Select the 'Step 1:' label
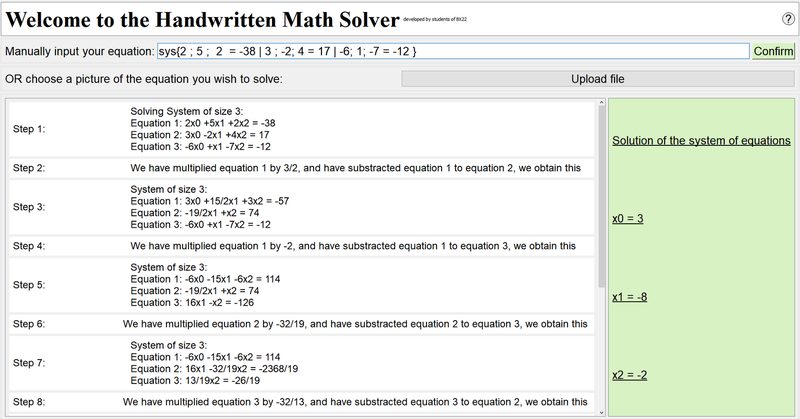Screen dimensions: 800x419 tap(29, 129)
